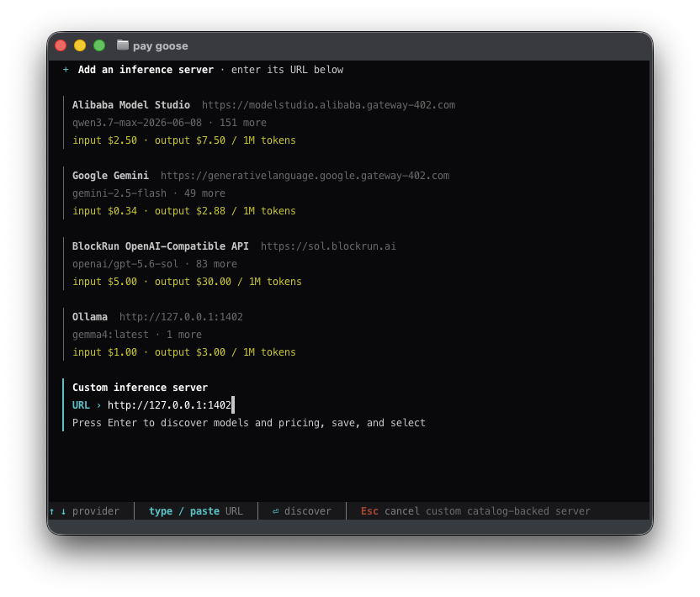The image size is (700, 597).
Task: Maximize the window with the green button
Action: coord(99,45)
